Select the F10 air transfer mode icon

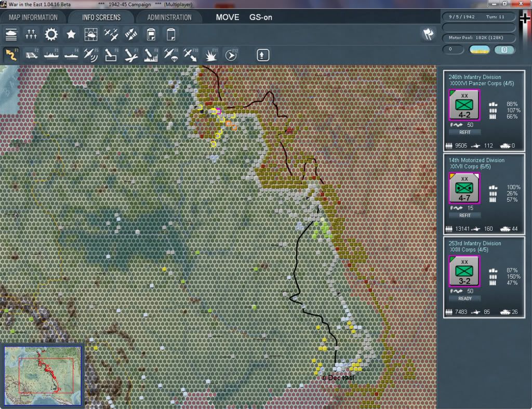tap(191, 55)
